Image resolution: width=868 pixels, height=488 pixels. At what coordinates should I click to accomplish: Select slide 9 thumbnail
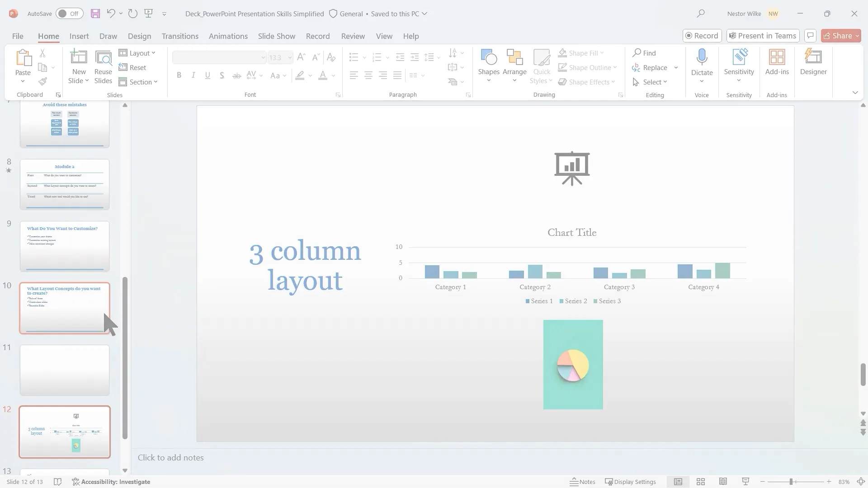click(65, 246)
